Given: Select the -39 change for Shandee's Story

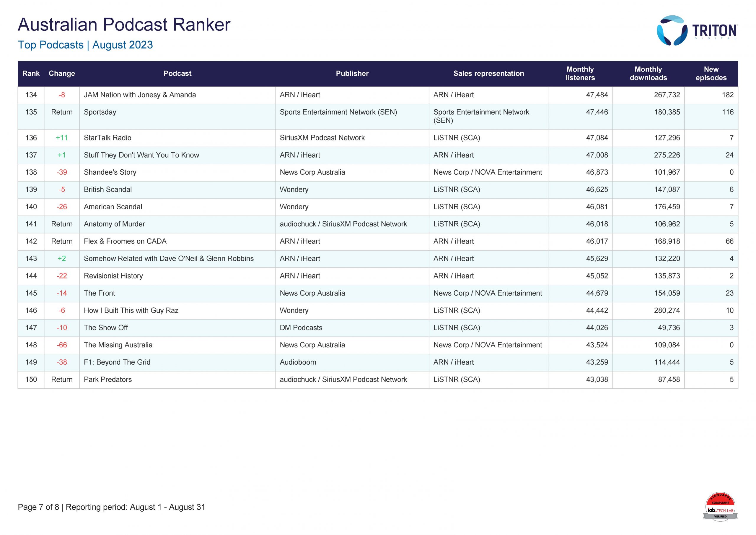Looking at the screenshot, I should (x=62, y=172).
